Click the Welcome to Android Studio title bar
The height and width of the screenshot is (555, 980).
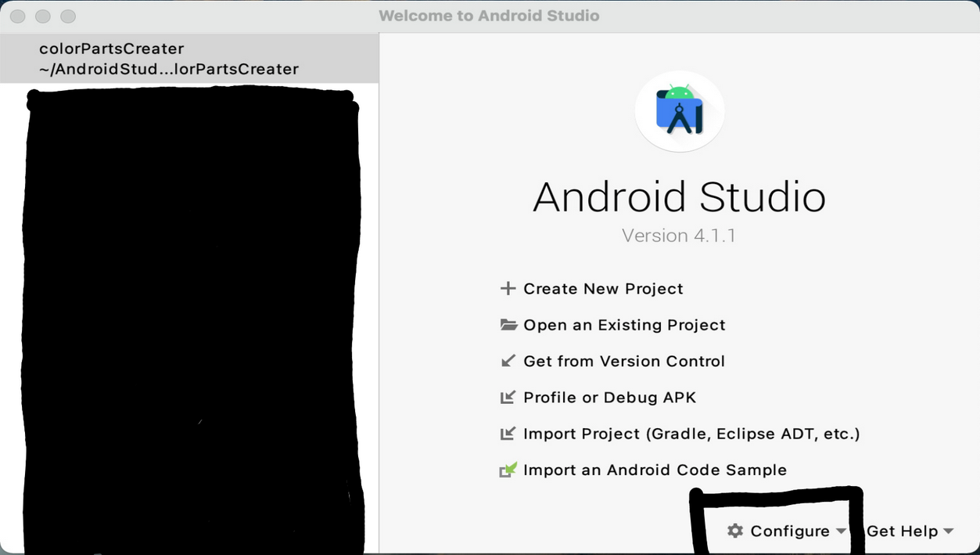click(490, 16)
